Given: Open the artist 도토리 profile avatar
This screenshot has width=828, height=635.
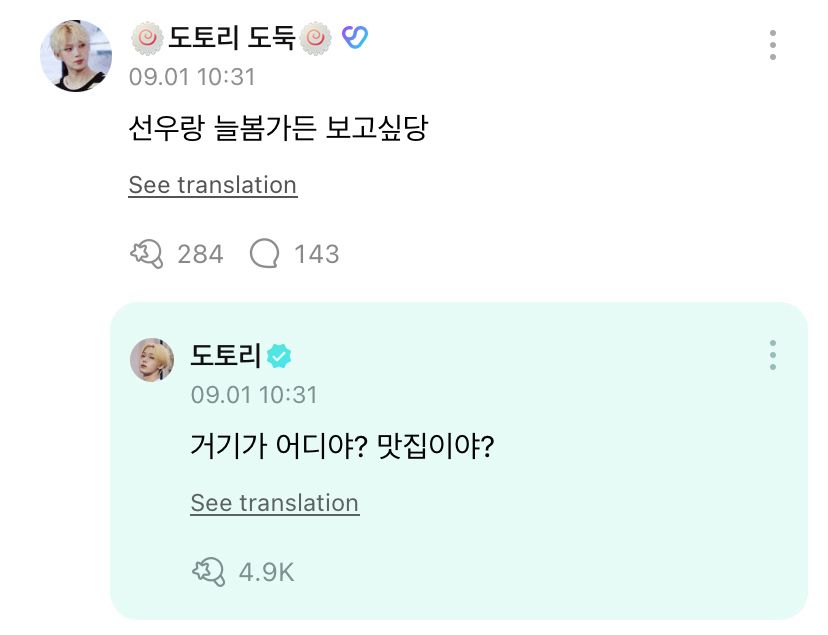Looking at the screenshot, I should [x=152, y=359].
